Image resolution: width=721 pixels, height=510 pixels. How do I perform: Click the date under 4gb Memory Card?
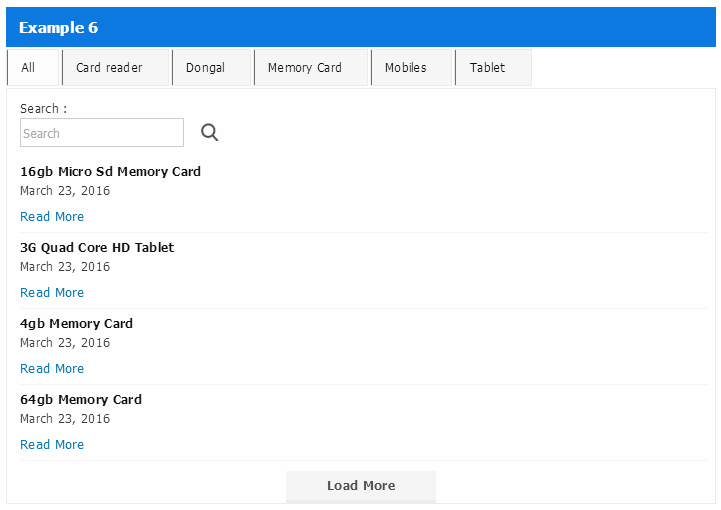65,343
